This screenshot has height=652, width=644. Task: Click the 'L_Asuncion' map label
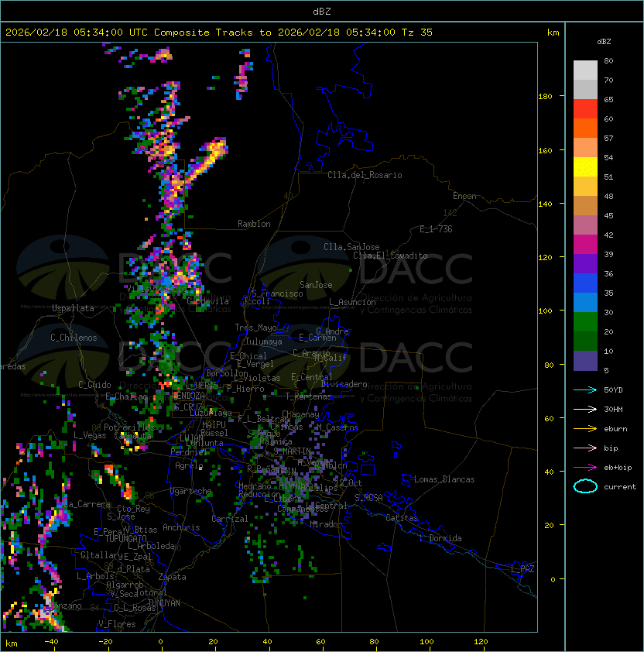pos(352,302)
